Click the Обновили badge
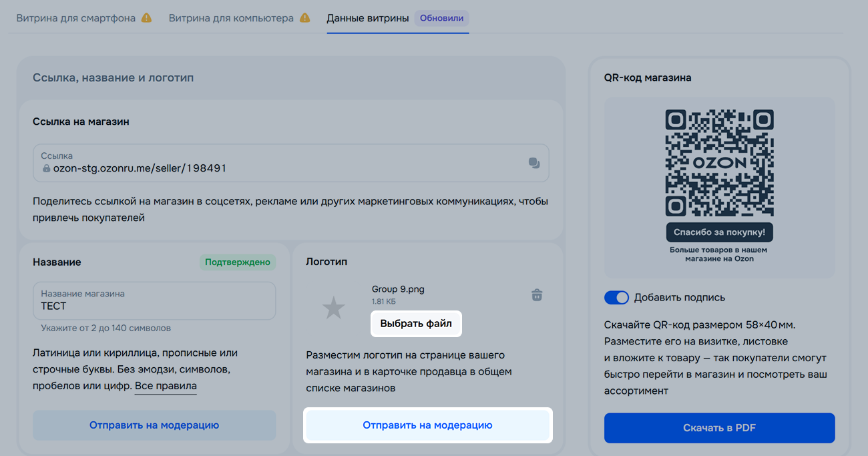This screenshot has width=868, height=456. 441,18
